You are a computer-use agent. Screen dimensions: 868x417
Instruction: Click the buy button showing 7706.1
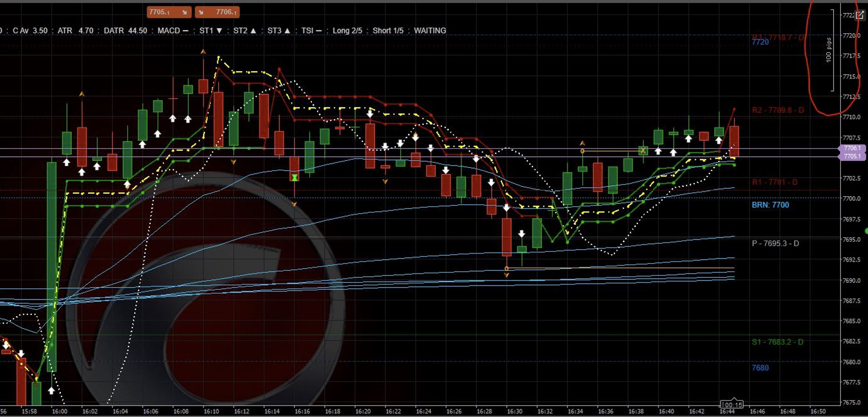(217, 12)
